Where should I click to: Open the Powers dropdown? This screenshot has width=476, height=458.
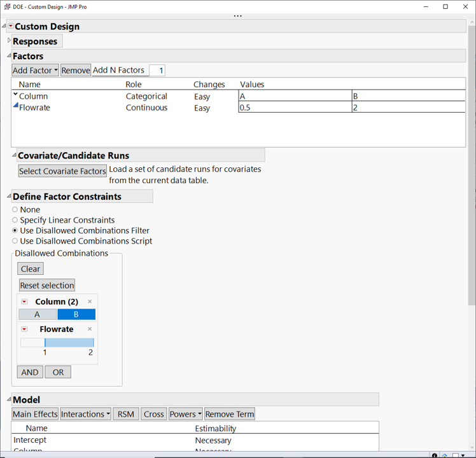[185, 414]
